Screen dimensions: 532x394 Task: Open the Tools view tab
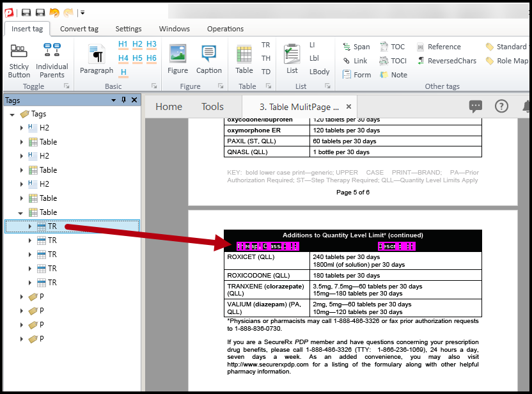point(212,107)
